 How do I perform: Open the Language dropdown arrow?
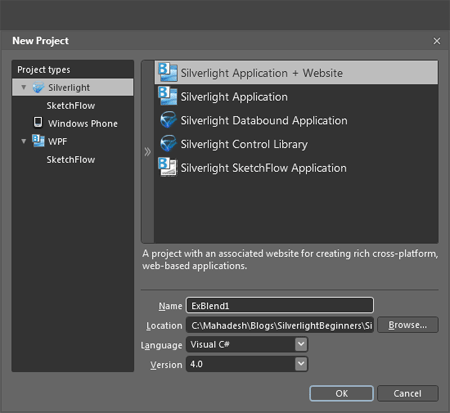click(301, 344)
